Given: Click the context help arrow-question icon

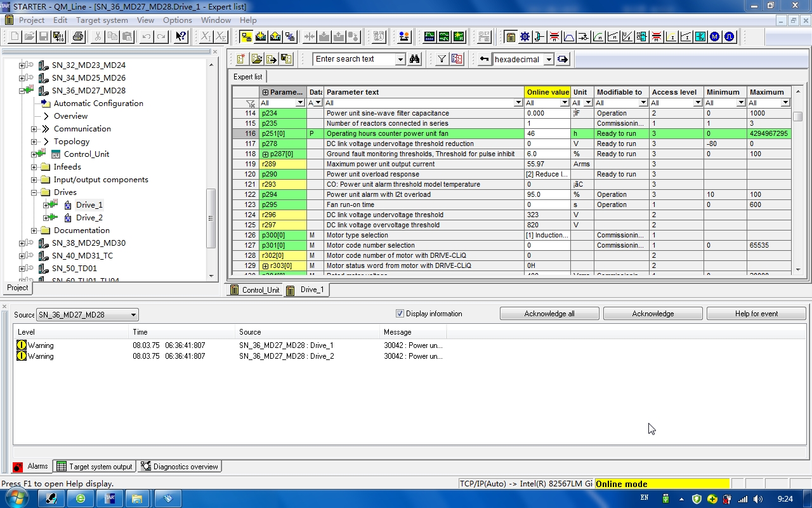Looking at the screenshot, I should [x=181, y=37].
